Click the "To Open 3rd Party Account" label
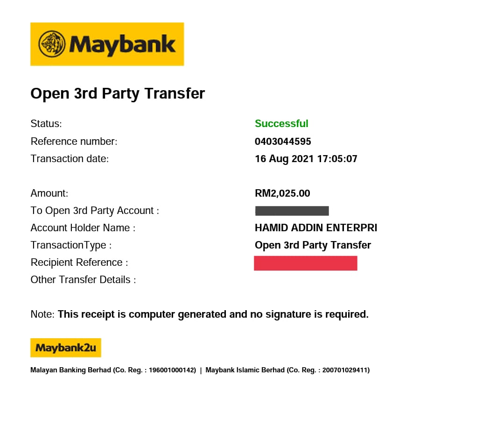504x441 pixels. click(x=95, y=211)
